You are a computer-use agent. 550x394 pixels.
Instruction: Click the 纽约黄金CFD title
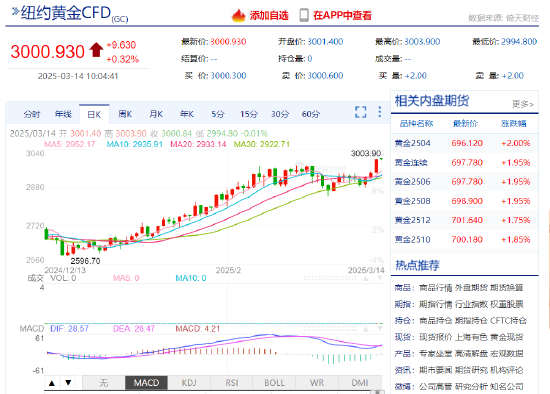click(66, 13)
